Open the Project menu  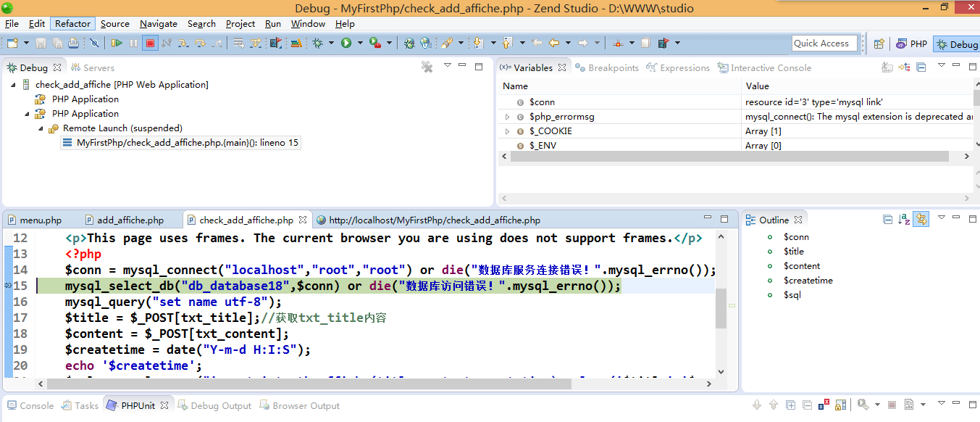[x=240, y=23]
